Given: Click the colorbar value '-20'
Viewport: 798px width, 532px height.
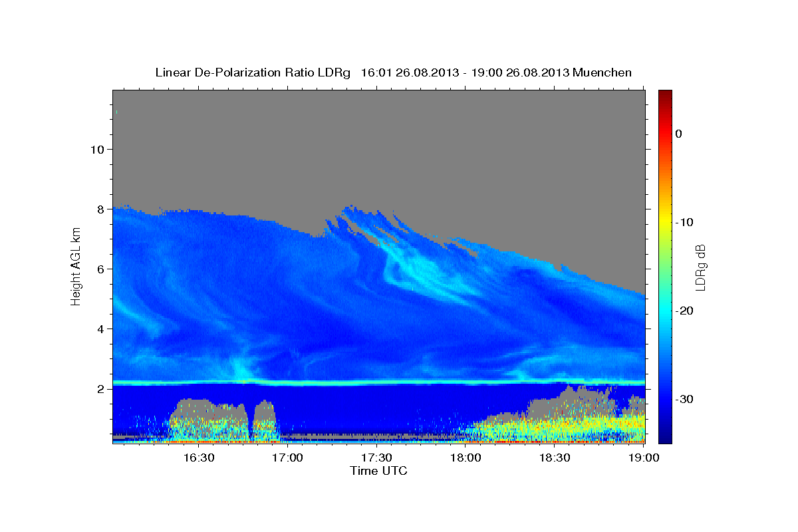Looking at the screenshot, I should (686, 311).
